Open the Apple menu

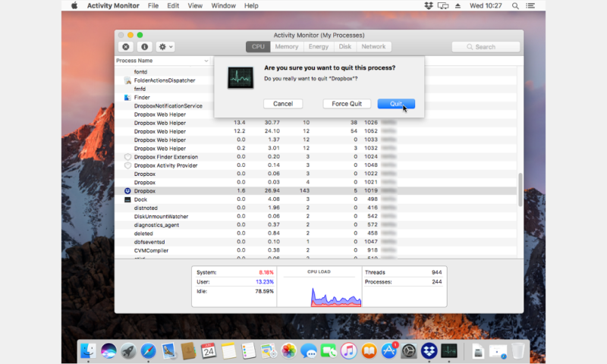tap(74, 5)
